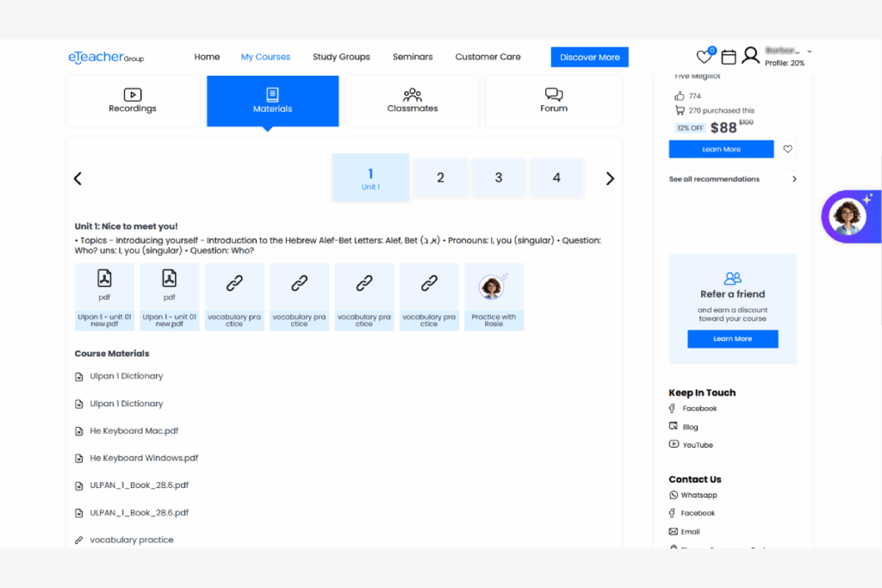Open the floating Rosie assistant avatar
882x588 pixels.
click(848, 217)
